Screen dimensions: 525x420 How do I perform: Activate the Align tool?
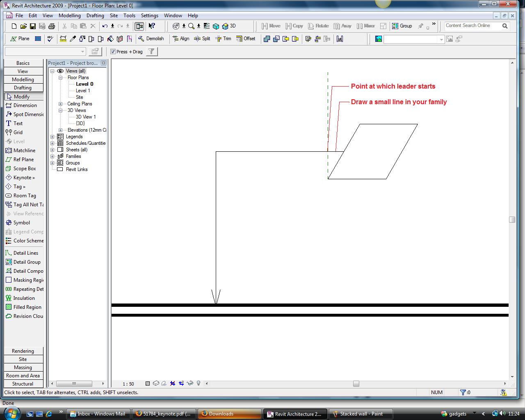point(181,39)
